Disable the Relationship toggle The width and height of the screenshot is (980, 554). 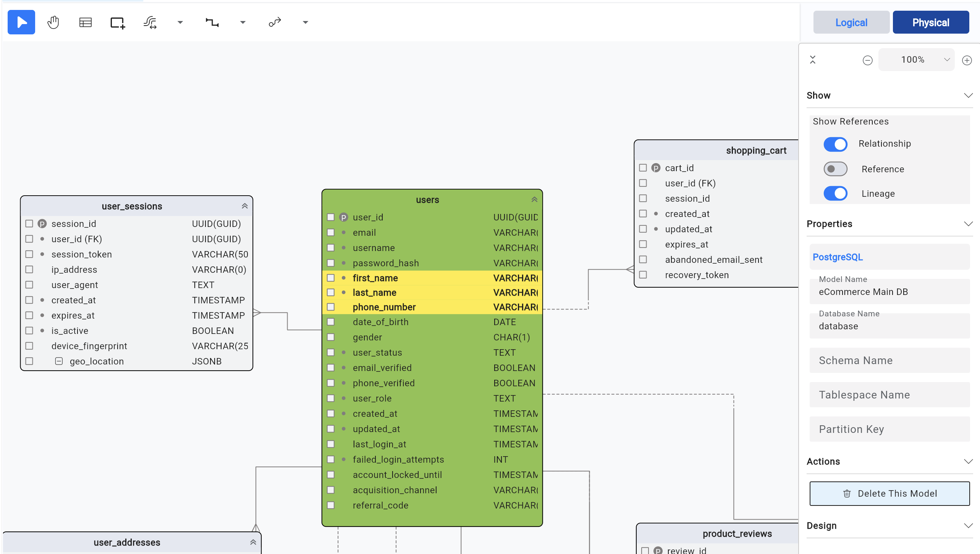click(835, 144)
